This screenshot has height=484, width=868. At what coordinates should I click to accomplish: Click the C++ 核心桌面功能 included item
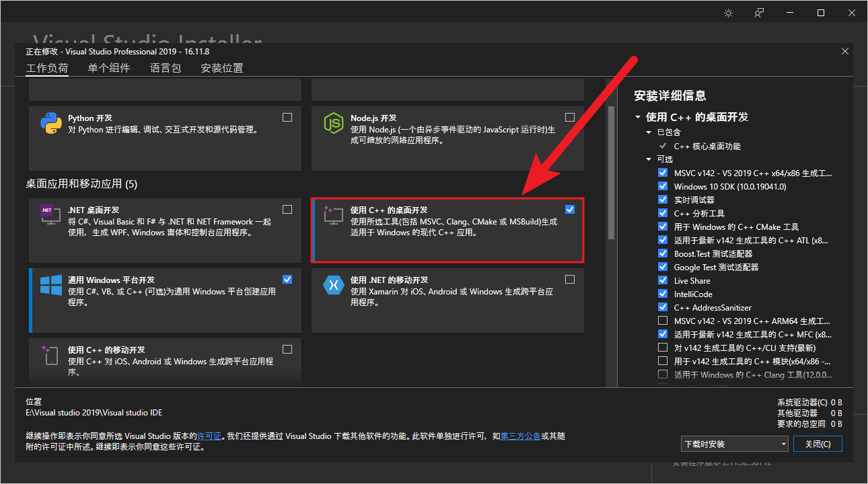[707, 146]
